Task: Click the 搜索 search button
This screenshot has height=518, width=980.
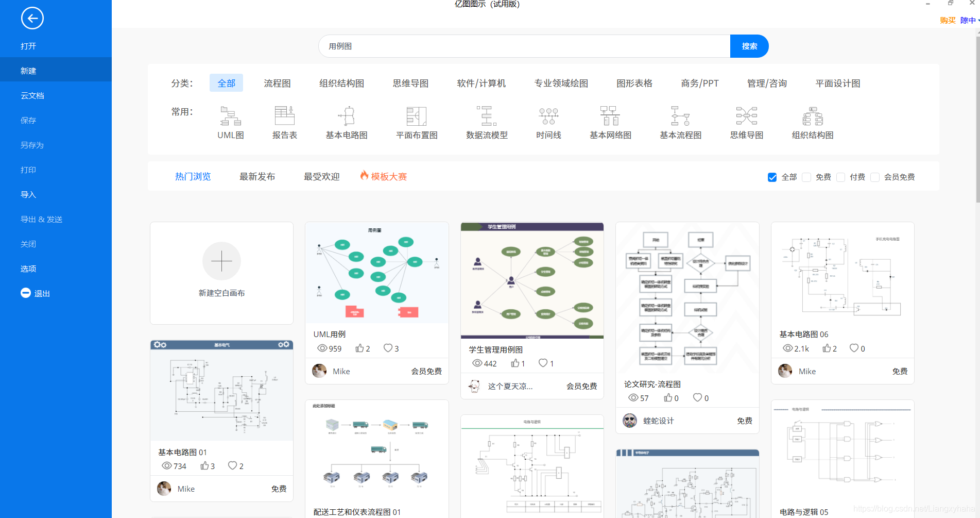Action: click(749, 46)
